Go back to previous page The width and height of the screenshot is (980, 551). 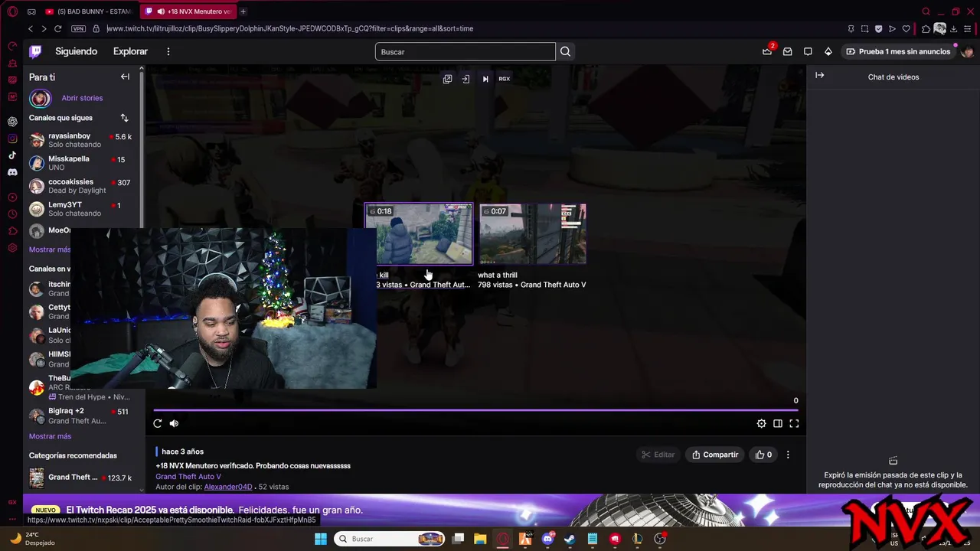click(x=31, y=28)
